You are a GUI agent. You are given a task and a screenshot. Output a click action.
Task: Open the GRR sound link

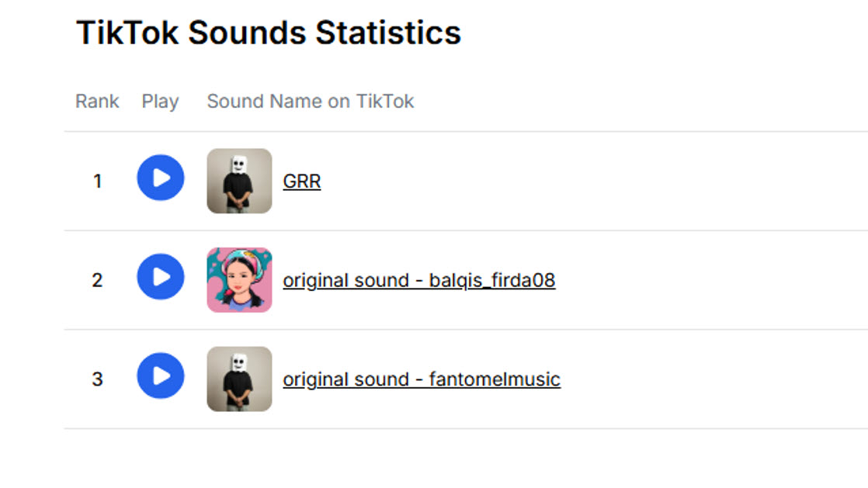tap(302, 181)
